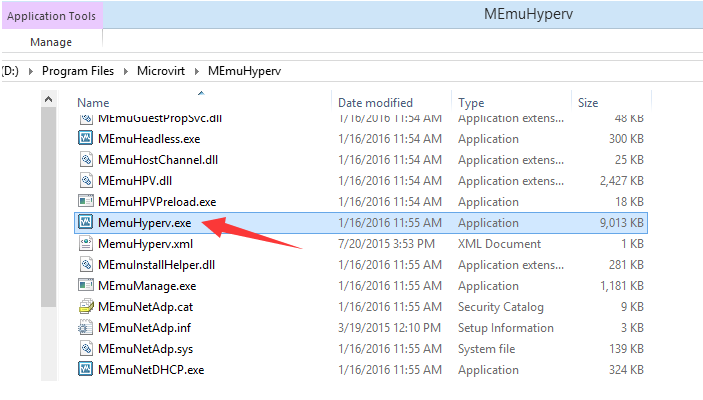The image size is (703, 400).
Task: Click the MEmuNetAdp.sys system file icon
Action: 86,349
